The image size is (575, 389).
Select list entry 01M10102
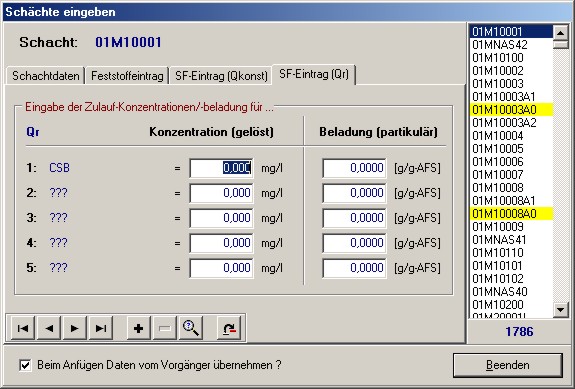point(511,279)
